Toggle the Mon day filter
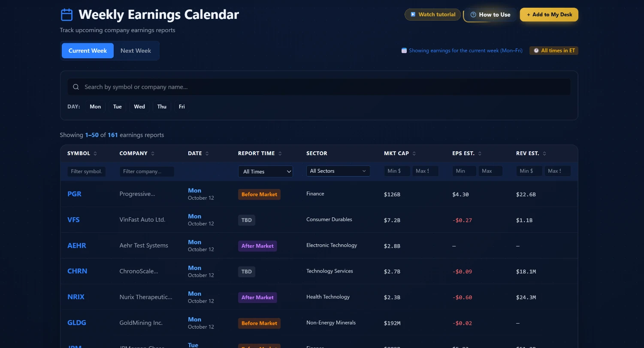The height and width of the screenshot is (348, 644). coord(95,107)
